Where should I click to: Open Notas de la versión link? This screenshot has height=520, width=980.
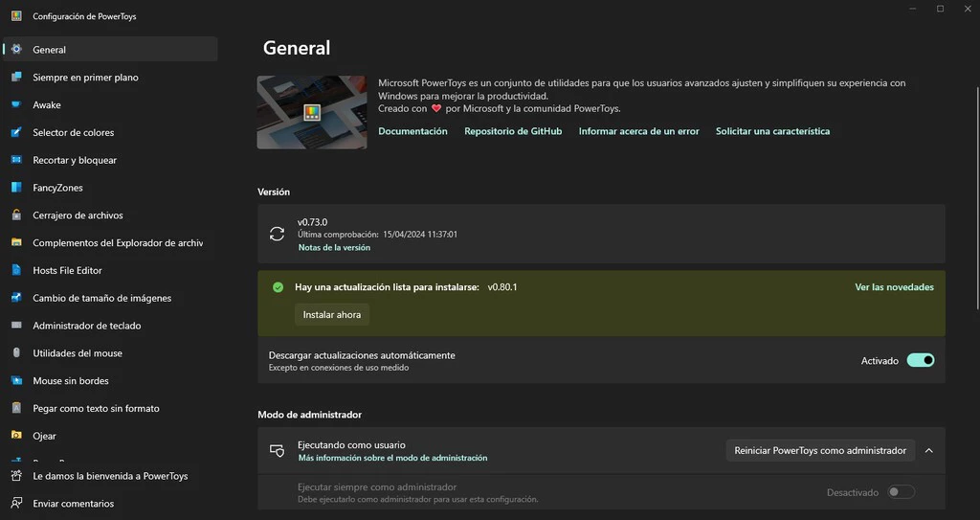pos(334,247)
